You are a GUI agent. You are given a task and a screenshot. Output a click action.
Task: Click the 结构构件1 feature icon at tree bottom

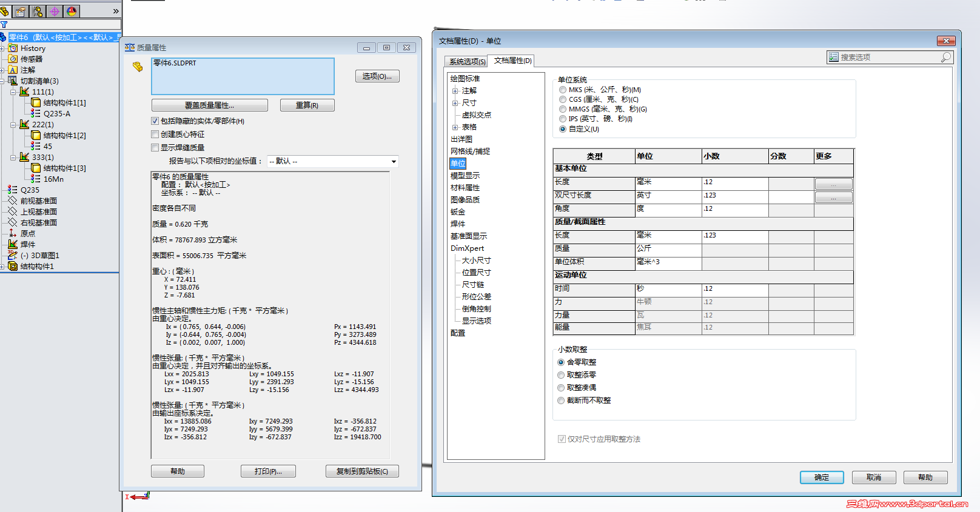pyautogui.click(x=13, y=266)
